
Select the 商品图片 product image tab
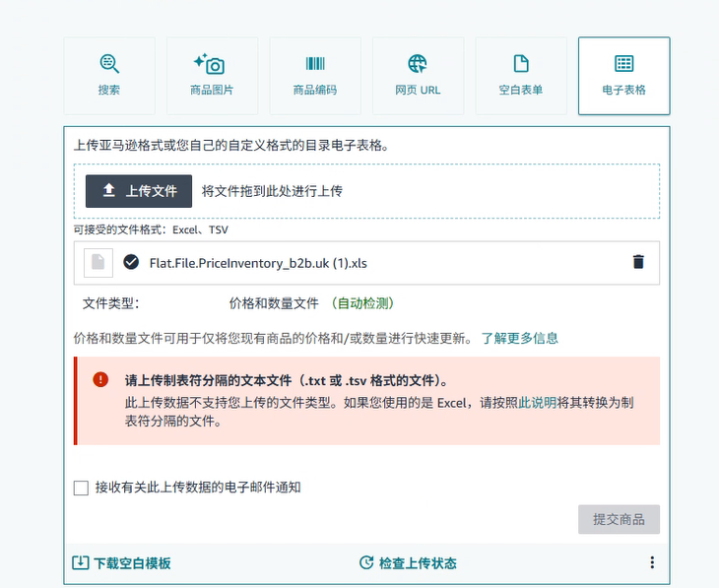[x=213, y=76]
